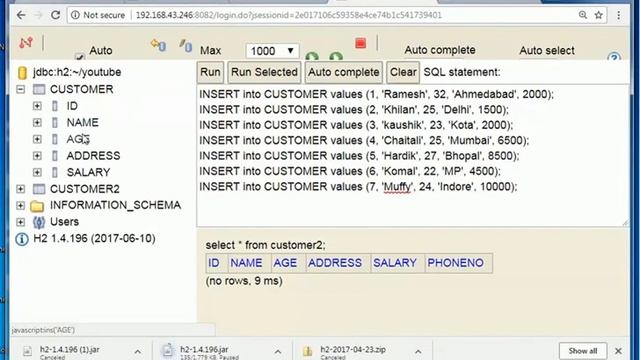Click the jdbc:h2:~/youtube database icon
Screen dimensions: 640x360
pyautogui.click(x=22, y=73)
